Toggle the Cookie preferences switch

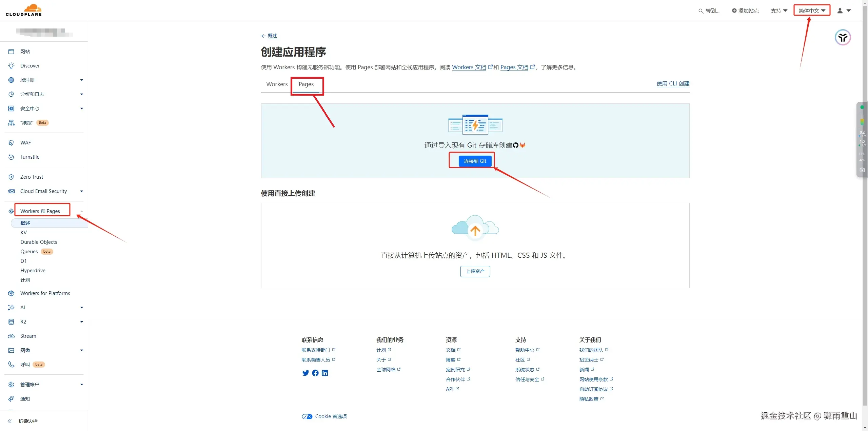click(x=307, y=416)
